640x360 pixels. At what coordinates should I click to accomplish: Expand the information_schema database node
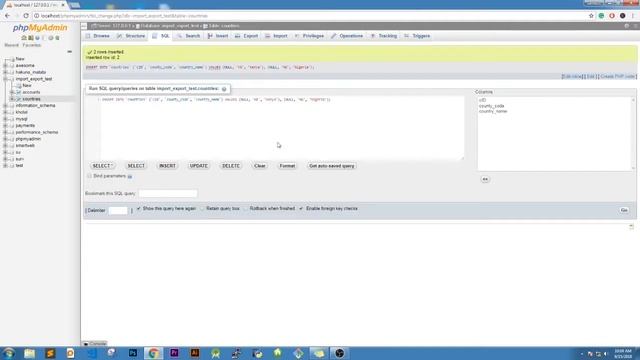pyautogui.click(x=5, y=105)
